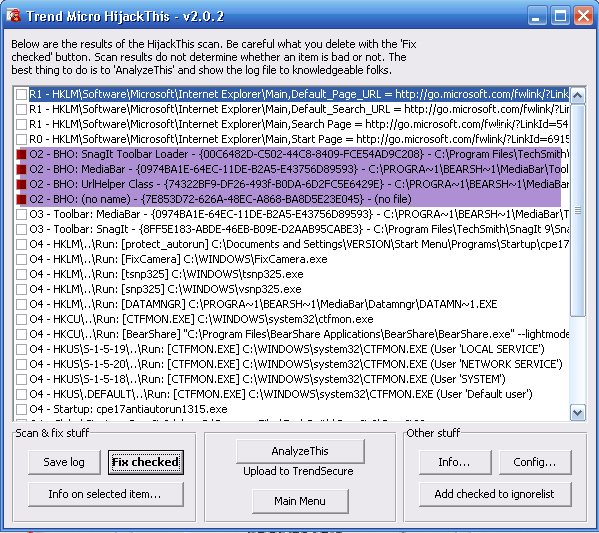Tick the BearShare HKCU Run checkbox
This screenshot has width=599, height=533.
coord(22,334)
